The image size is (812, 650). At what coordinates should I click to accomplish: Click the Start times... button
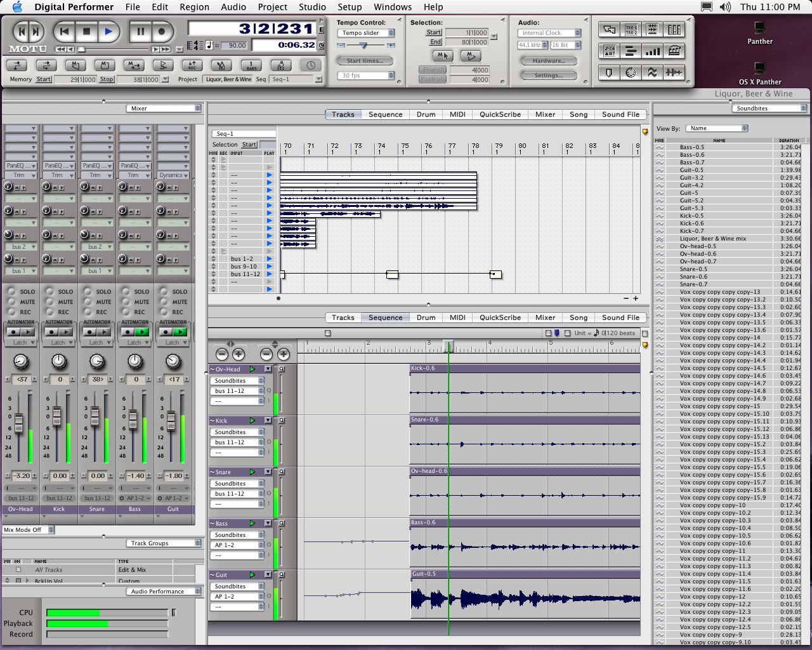click(365, 61)
